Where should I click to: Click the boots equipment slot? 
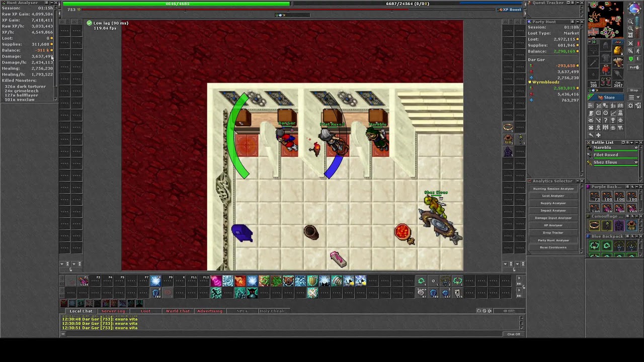605,81
